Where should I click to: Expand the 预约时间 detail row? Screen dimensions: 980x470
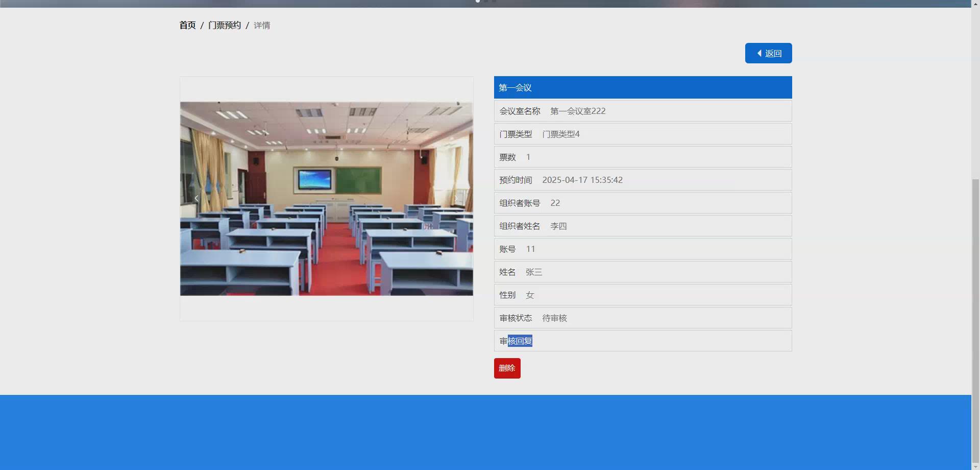(642, 179)
